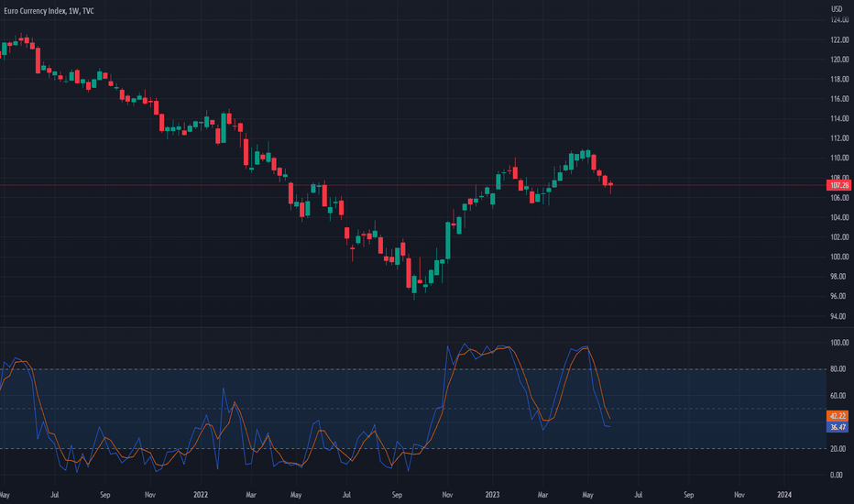854x504 pixels.
Task: Click the 2023 label on the time axis
Action: pos(492,495)
